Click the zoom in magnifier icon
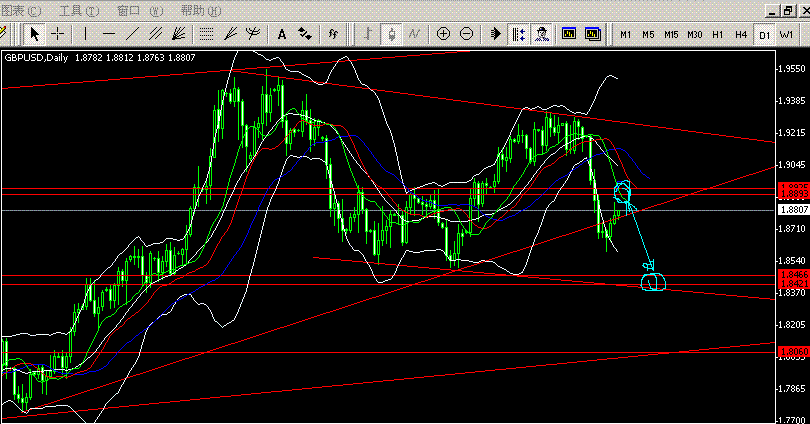Viewport: 810px width, 424px height. [443, 34]
